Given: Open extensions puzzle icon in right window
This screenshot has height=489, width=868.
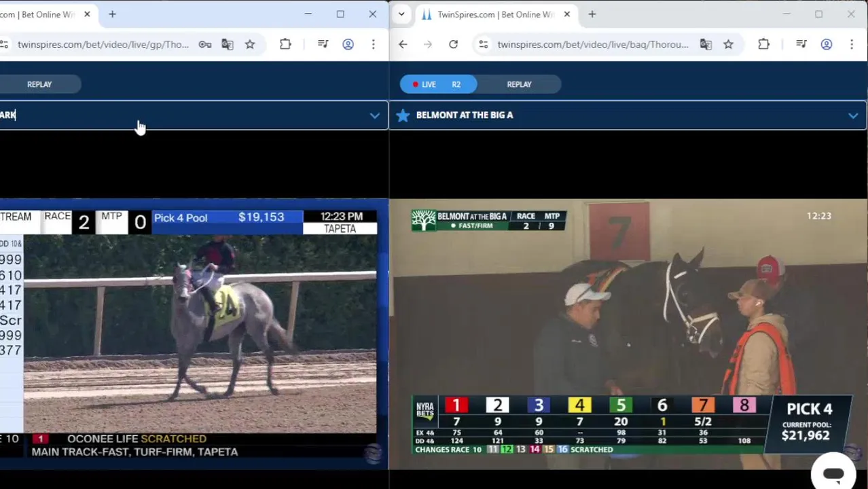Looking at the screenshot, I should [x=763, y=45].
